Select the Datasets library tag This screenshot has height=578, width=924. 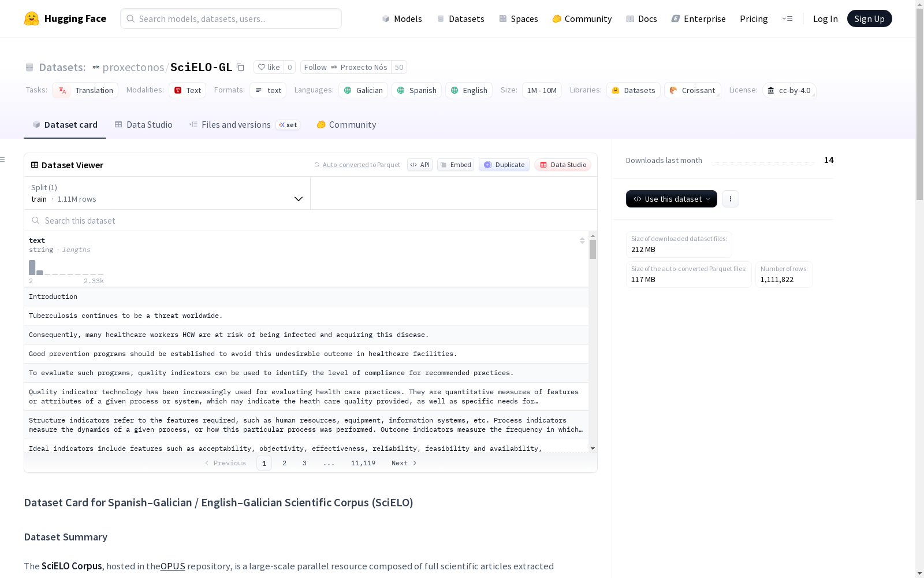[633, 90]
